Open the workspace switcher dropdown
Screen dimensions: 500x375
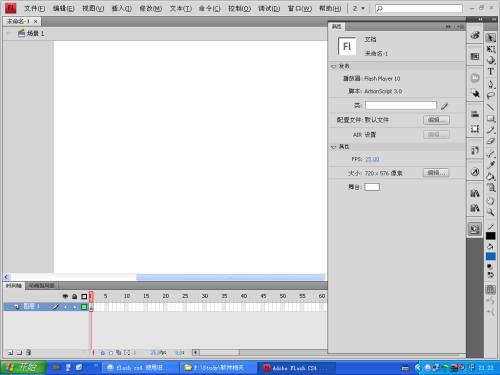coord(359,8)
